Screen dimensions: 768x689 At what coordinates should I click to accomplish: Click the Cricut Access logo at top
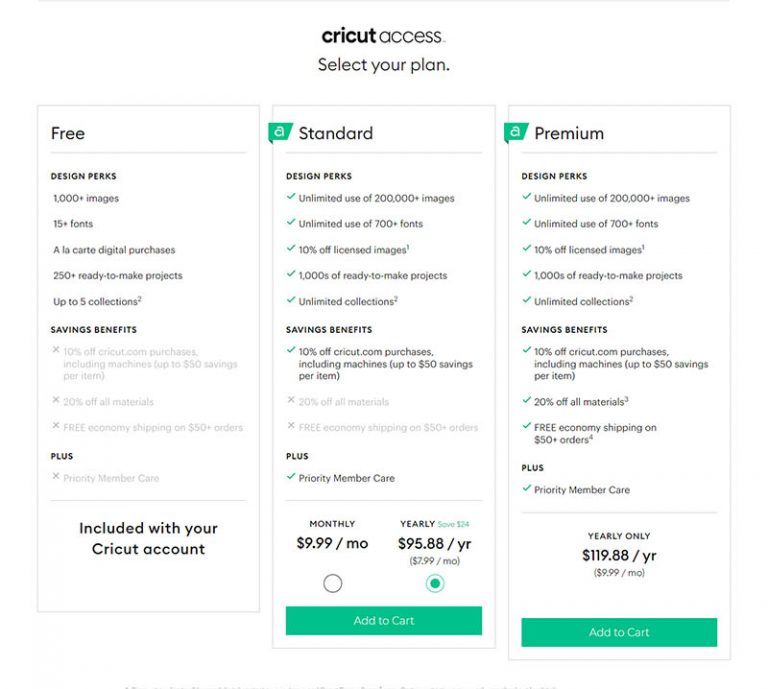383,36
